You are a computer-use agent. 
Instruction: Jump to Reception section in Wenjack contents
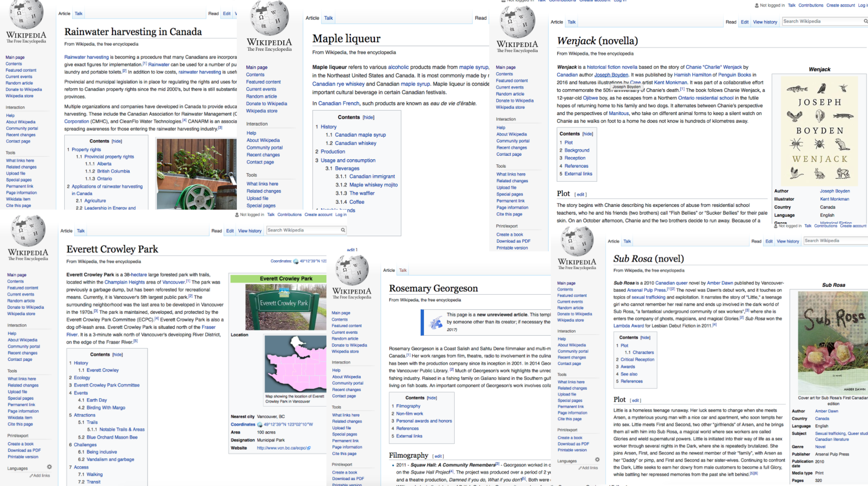point(575,158)
